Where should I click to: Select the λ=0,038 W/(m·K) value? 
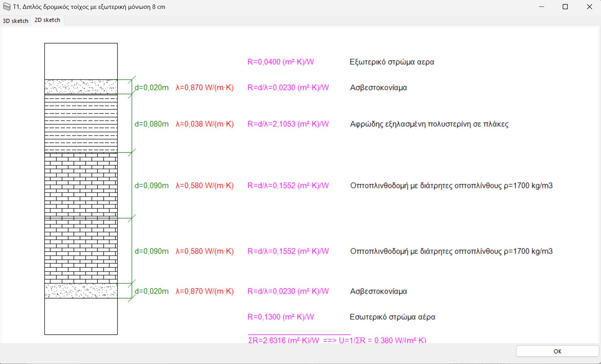[205, 124]
